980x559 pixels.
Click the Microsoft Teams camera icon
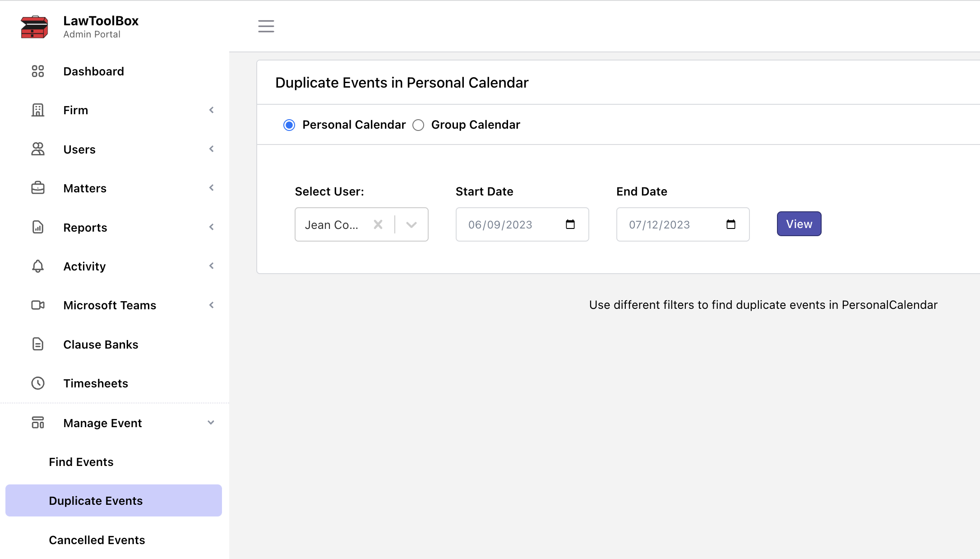point(38,305)
